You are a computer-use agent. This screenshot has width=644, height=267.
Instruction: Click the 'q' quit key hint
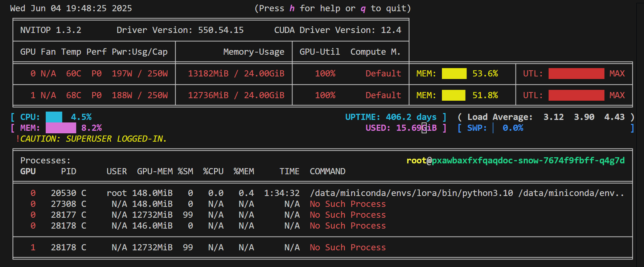coord(363,8)
